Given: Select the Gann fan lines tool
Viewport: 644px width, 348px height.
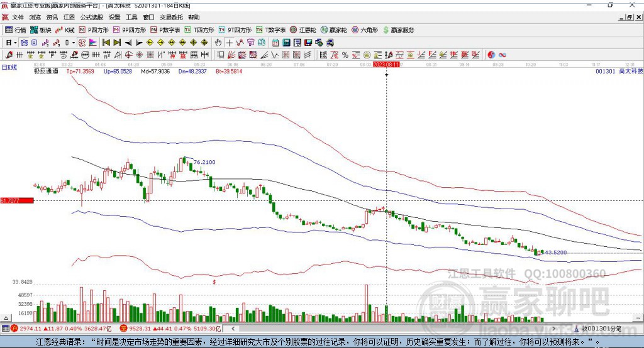Looking at the screenshot, I should click(232, 55).
